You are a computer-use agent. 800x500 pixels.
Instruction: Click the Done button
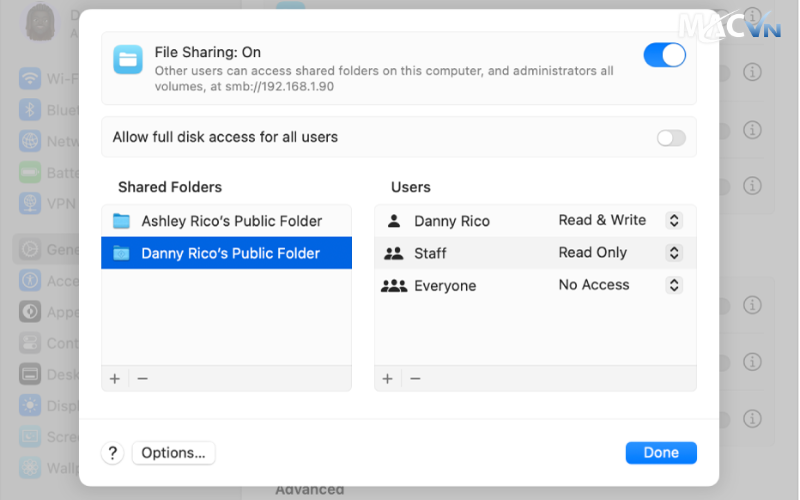tap(661, 453)
